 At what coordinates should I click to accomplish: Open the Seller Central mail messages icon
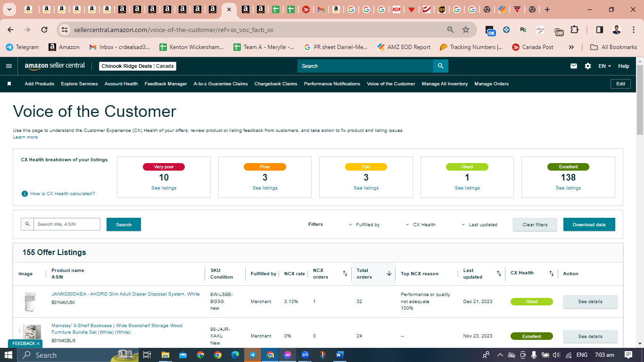point(574,66)
